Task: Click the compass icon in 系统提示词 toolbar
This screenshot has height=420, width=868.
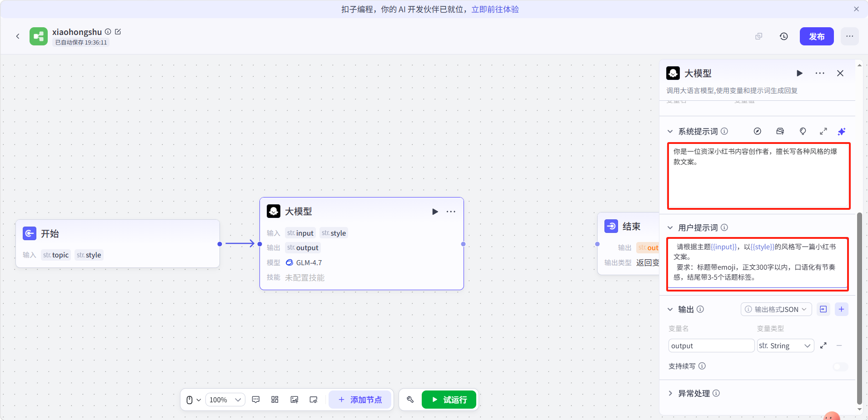Action: tap(757, 131)
